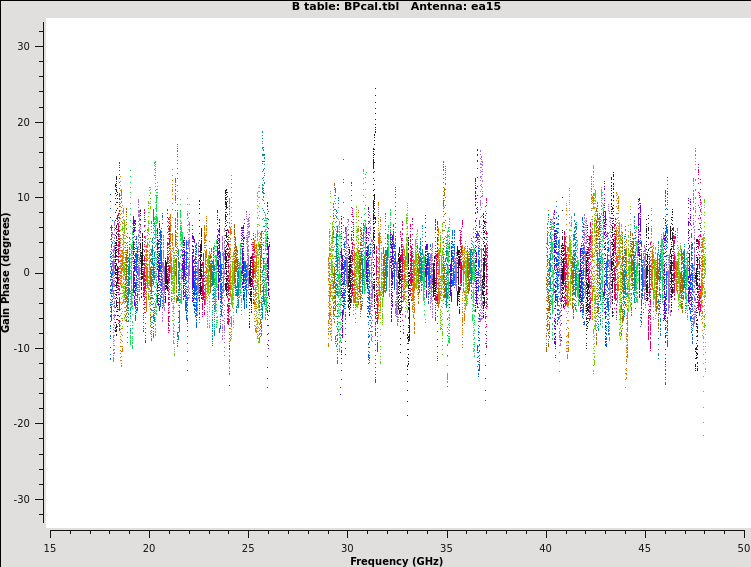Image resolution: width=751 pixels, height=567 pixels.
Task: Select the 50 tick label on frequency axis
Action: [x=743, y=547]
